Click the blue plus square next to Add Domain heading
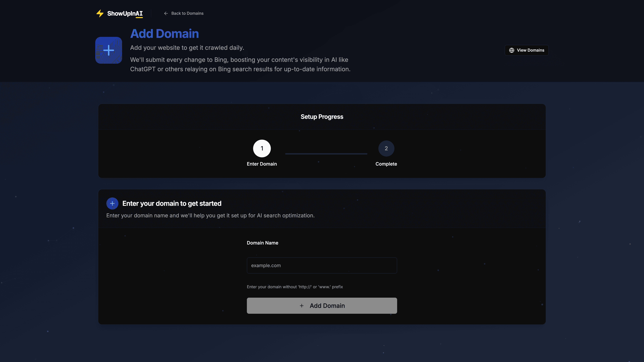This screenshot has height=362, width=644. pyautogui.click(x=109, y=50)
